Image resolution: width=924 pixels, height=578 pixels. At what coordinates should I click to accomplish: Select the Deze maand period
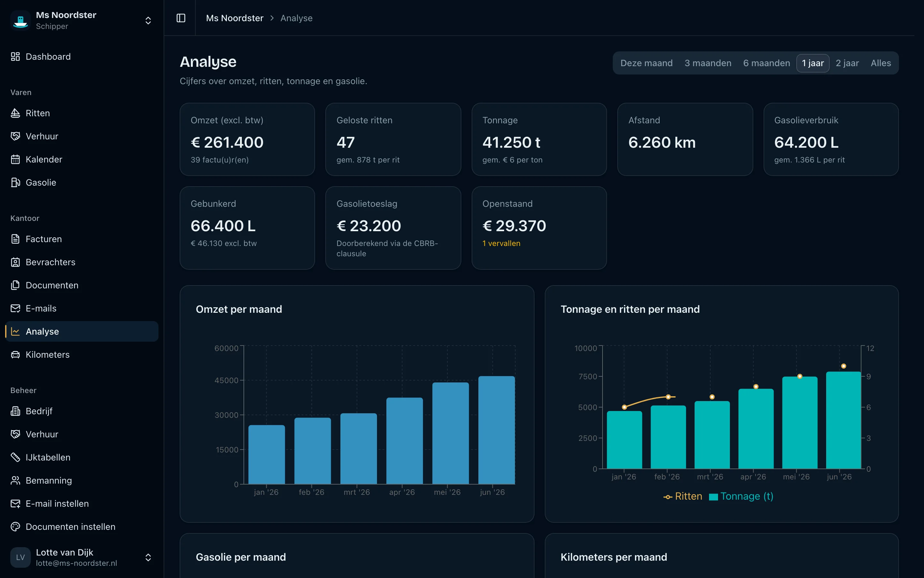pos(646,63)
